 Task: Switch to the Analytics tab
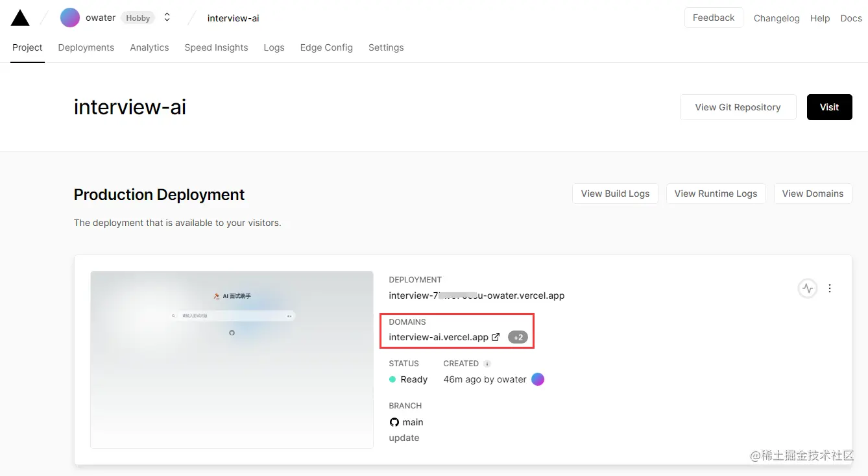pos(149,47)
